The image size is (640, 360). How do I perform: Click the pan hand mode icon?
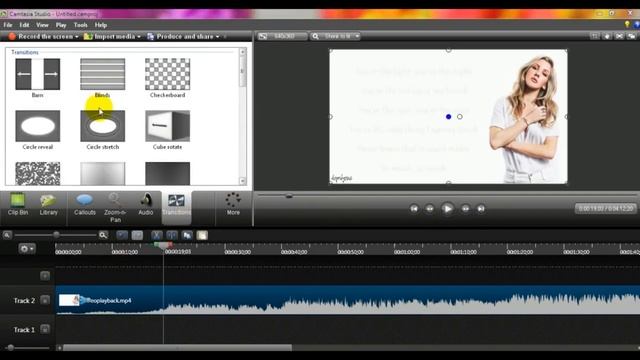click(607, 36)
